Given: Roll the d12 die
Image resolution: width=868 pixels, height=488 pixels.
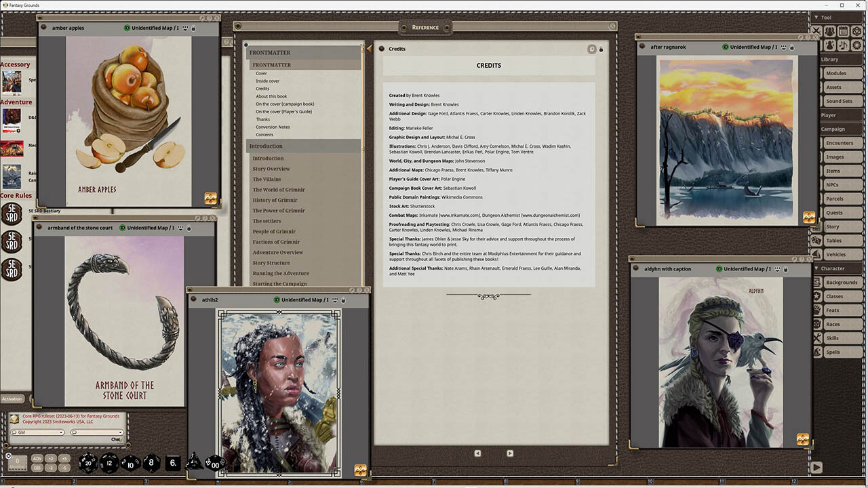Looking at the screenshot, I should tap(109, 463).
